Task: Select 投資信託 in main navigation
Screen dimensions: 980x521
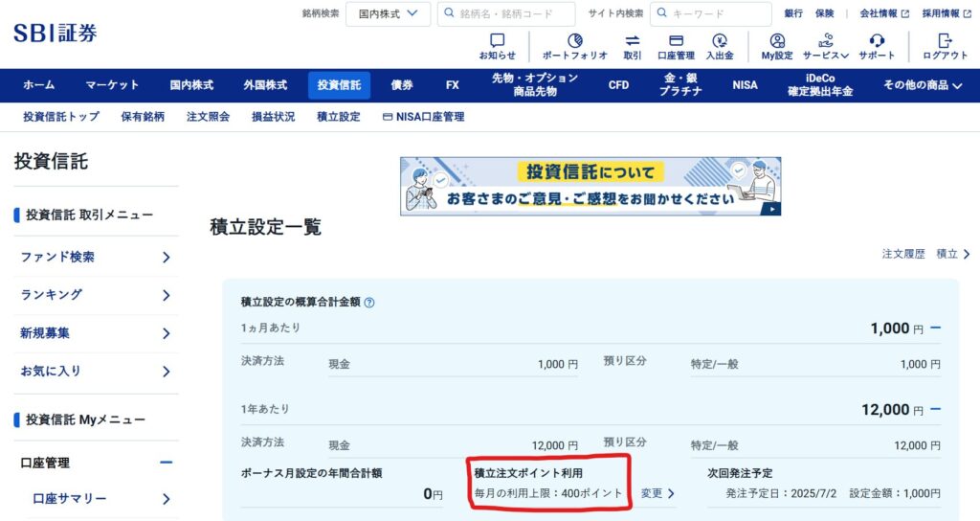Action: [x=339, y=85]
